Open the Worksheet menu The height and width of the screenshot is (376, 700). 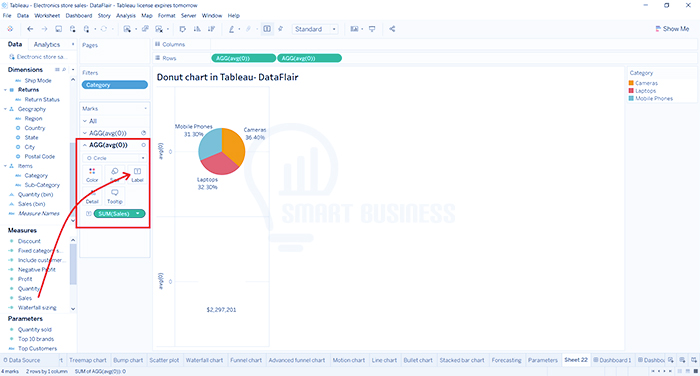point(47,15)
